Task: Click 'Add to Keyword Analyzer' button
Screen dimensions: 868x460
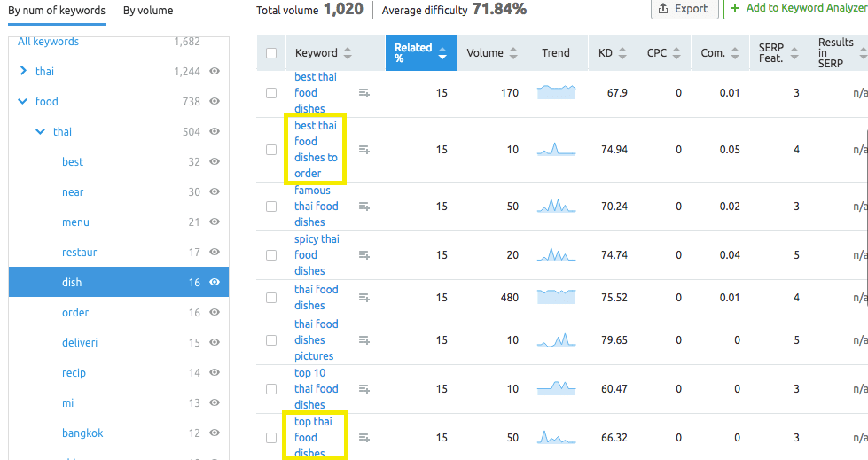Action: pyautogui.click(x=796, y=8)
